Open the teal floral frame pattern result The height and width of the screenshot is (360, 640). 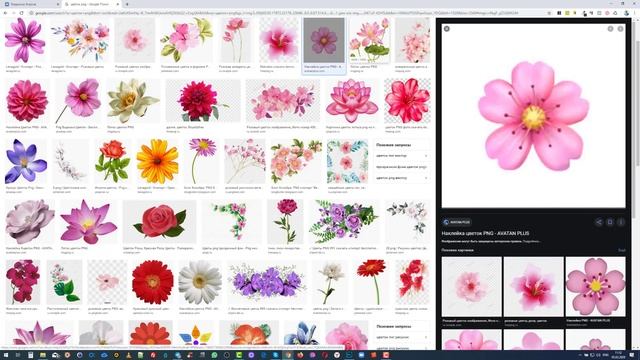point(347,161)
